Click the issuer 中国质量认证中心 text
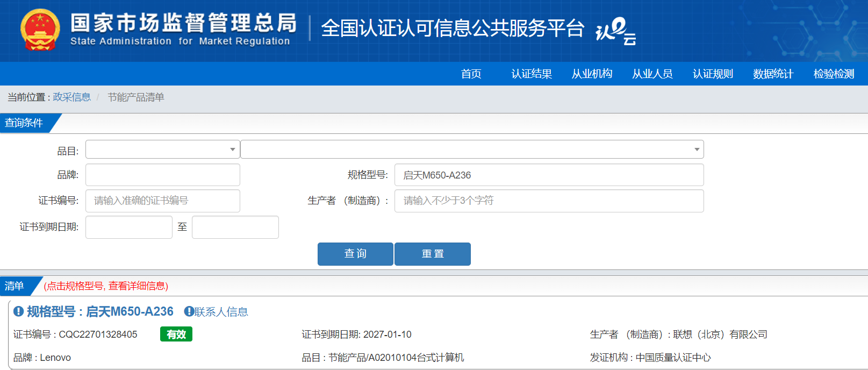Screen dimensions: 868x370 tap(673, 358)
